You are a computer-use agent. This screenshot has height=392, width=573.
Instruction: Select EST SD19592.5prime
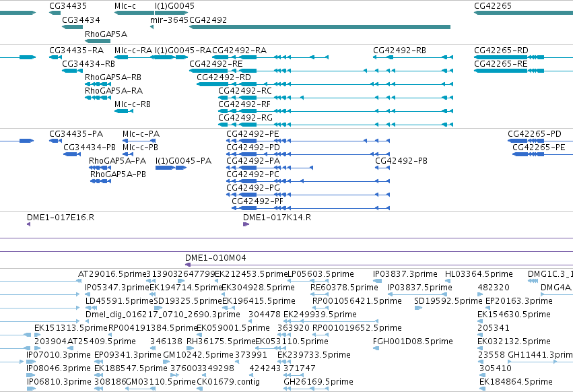pyautogui.click(x=418, y=308)
